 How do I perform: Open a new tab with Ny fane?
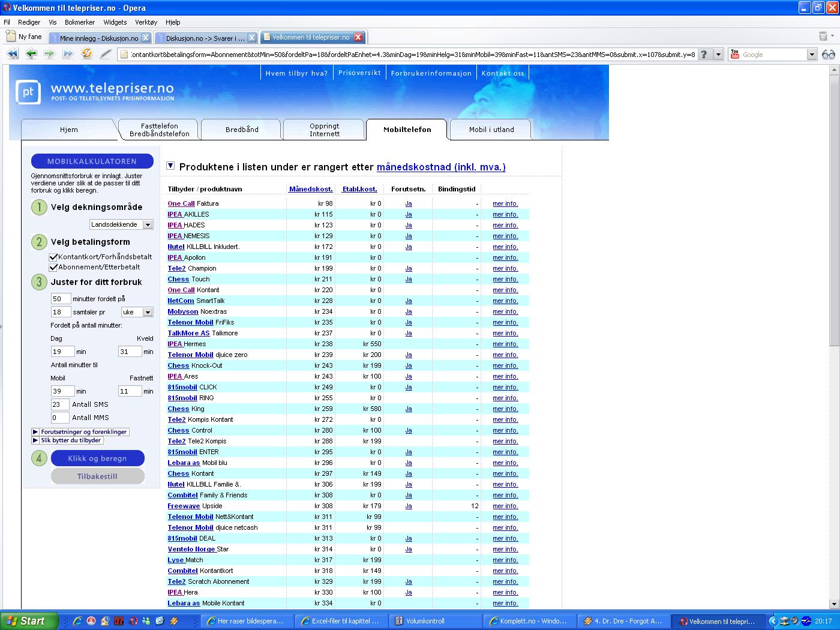pyautogui.click(x=24, y=37)
